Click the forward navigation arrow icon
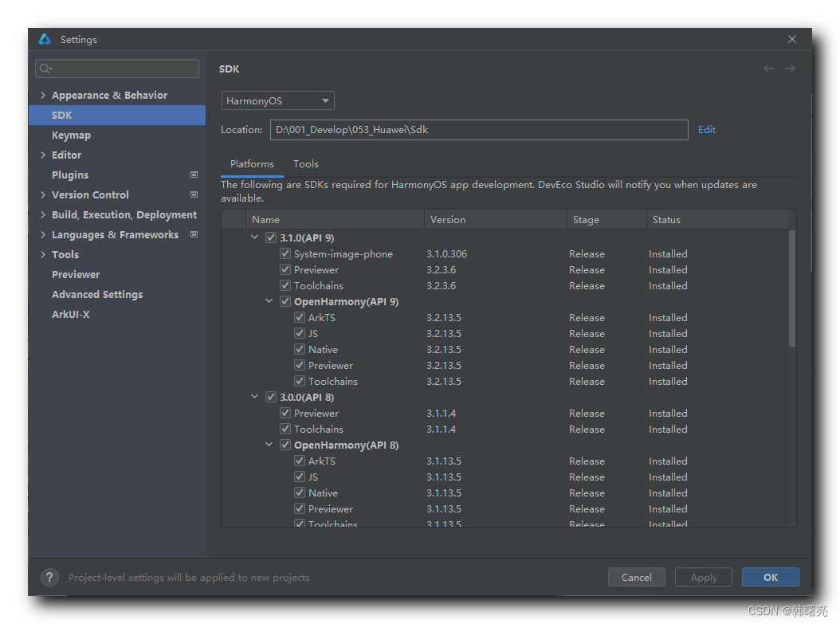 coord(790,69)
